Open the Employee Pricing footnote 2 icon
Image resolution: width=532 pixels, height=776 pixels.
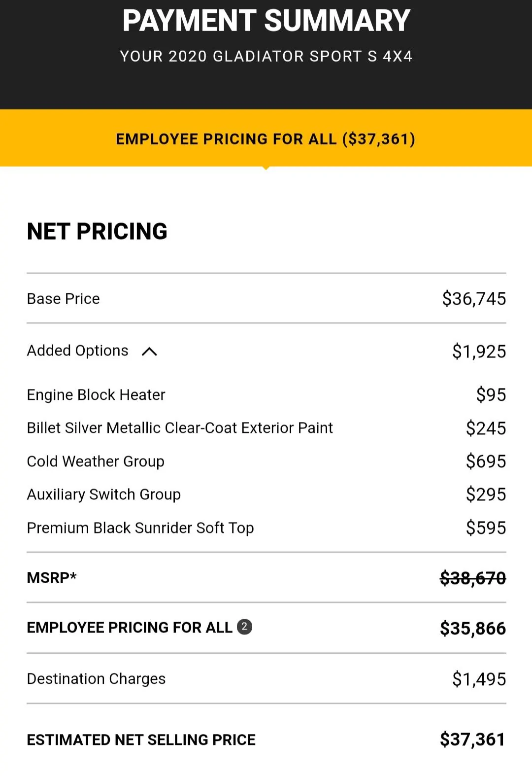pos(244,627)
